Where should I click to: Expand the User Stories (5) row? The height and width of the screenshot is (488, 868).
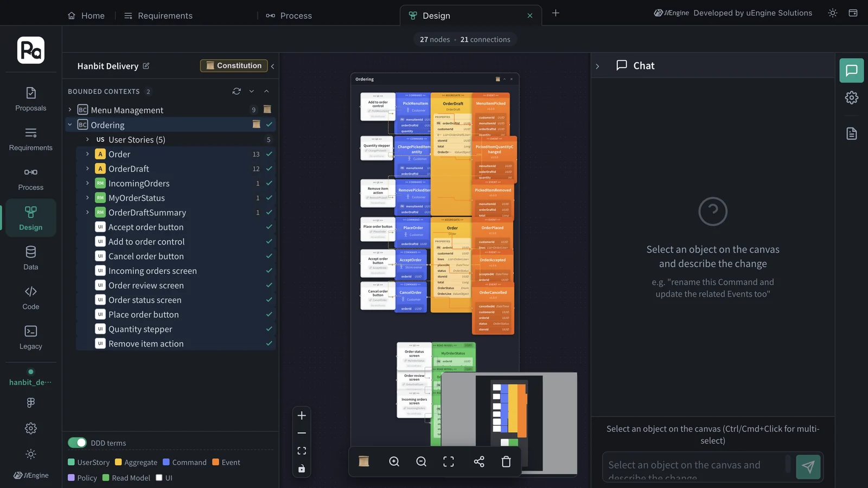click(87, 139)
